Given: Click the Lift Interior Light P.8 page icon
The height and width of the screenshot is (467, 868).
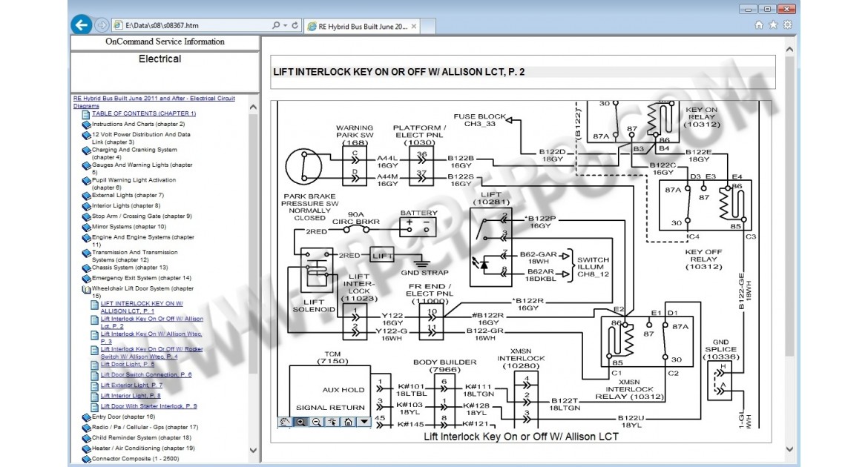Looking at the screenshot, I should [95, 397].
